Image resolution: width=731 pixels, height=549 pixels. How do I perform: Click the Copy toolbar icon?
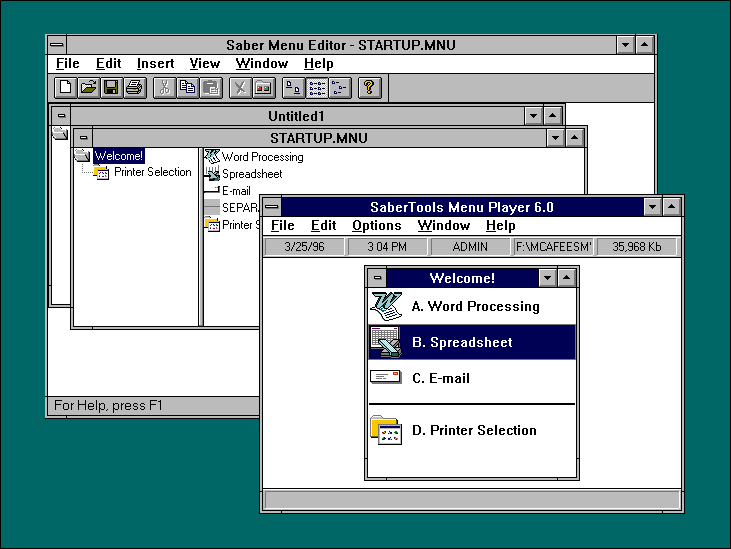pos(187,88)
